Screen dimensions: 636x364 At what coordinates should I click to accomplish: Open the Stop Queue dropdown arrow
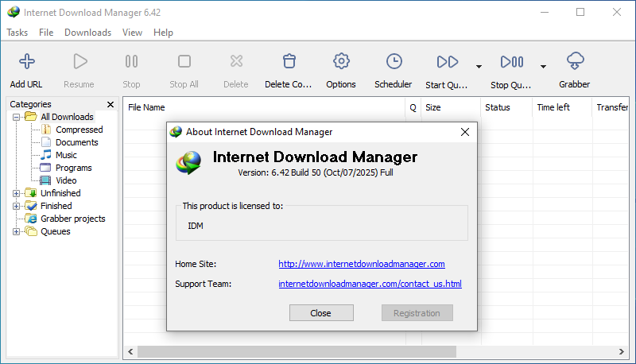tap(544, 67)
